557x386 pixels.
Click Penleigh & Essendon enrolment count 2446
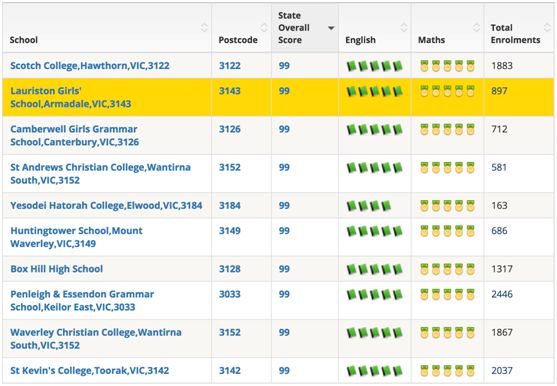(502, 294)
